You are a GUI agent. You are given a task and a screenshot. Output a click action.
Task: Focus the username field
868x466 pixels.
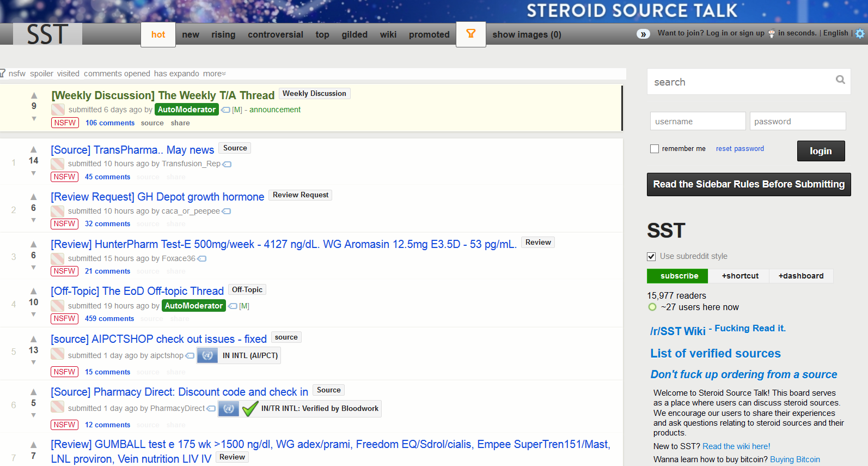(x=698, y=121)
